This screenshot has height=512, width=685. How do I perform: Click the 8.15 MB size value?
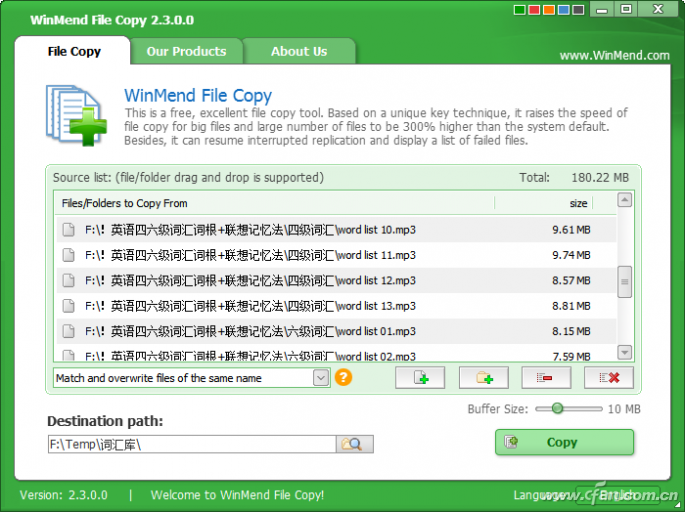(571, 331)
